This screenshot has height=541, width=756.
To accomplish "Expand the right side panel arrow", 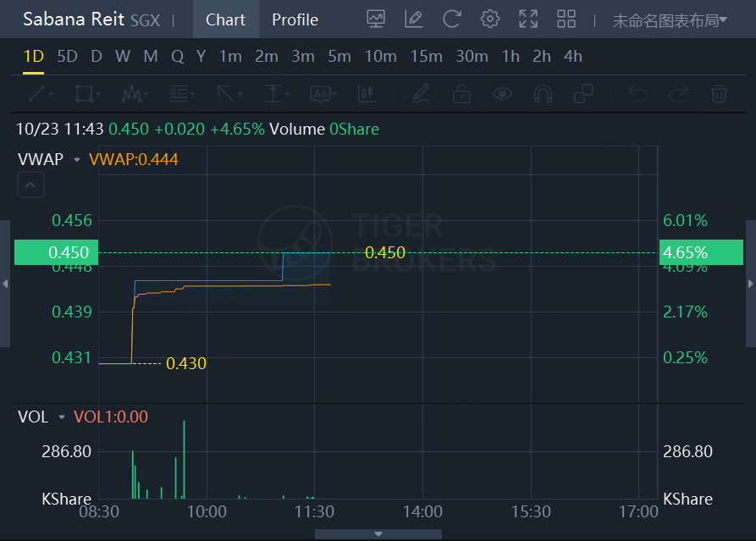I will click(x=751, y=284).
